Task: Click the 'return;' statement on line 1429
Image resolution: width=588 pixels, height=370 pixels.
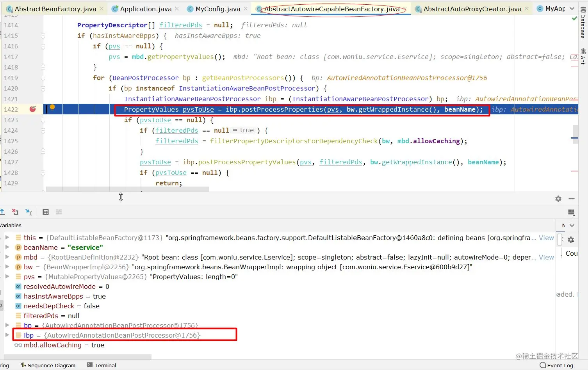Action: click(x=169, y=183)
